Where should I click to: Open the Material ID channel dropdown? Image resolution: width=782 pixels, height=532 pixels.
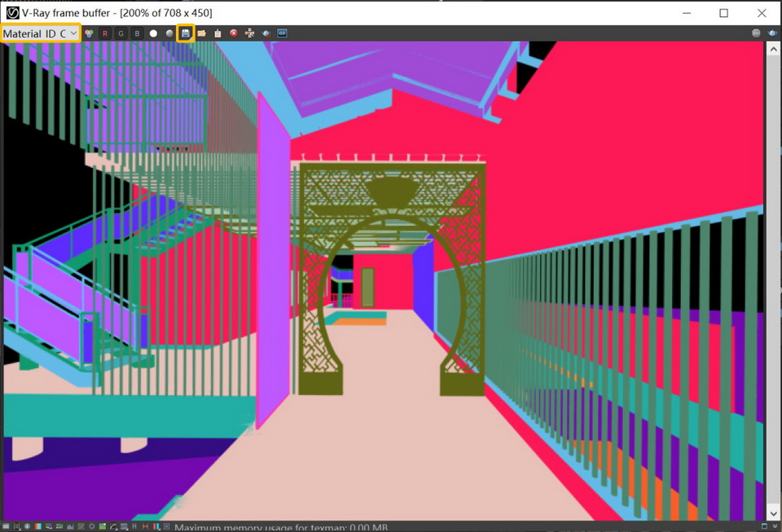(x=41, y=33)
